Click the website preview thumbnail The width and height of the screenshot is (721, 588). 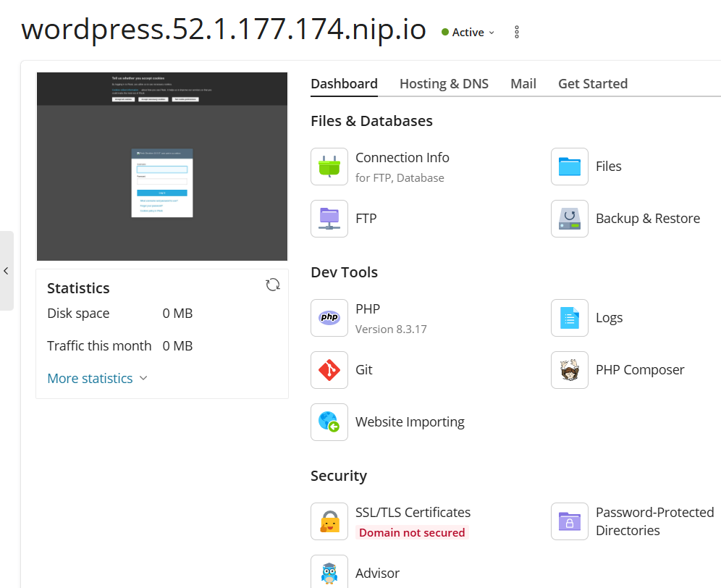pos(162,167)
